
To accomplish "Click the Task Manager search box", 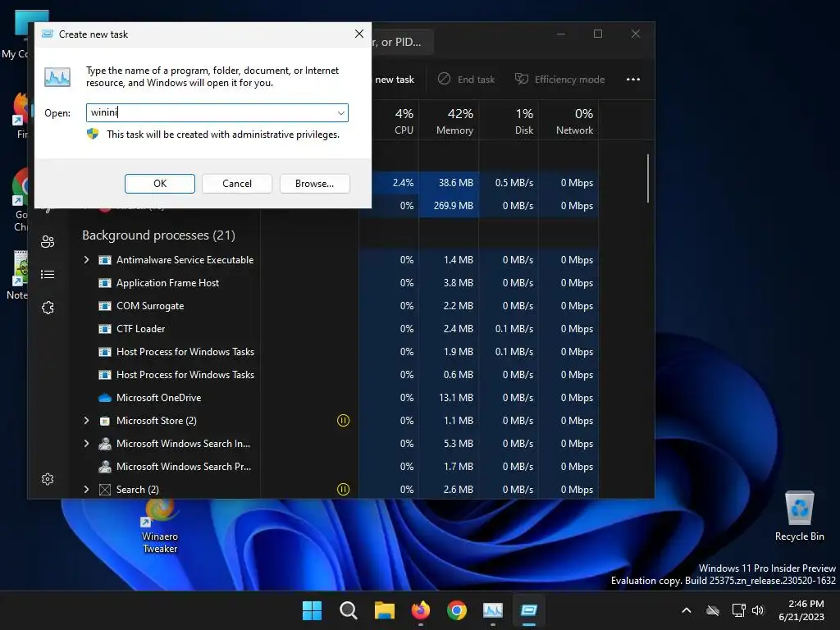I will coord(402,42).
